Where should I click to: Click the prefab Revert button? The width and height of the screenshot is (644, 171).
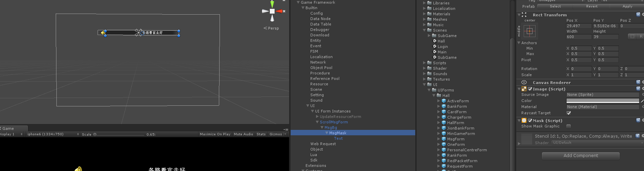tap(592, 6)
